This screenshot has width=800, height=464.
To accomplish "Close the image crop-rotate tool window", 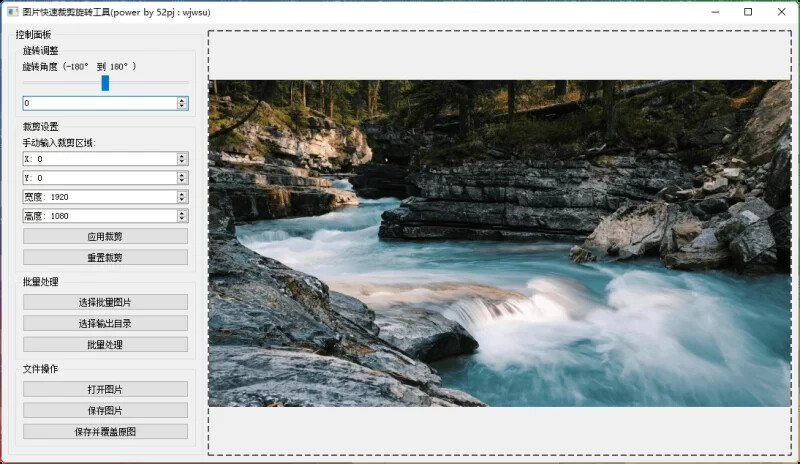I will (780, 12).
